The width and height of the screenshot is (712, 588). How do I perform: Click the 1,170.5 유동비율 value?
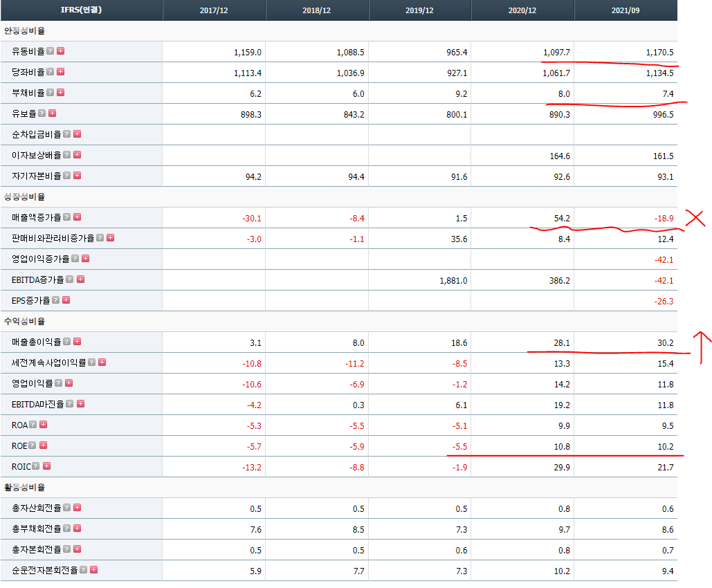660,52
